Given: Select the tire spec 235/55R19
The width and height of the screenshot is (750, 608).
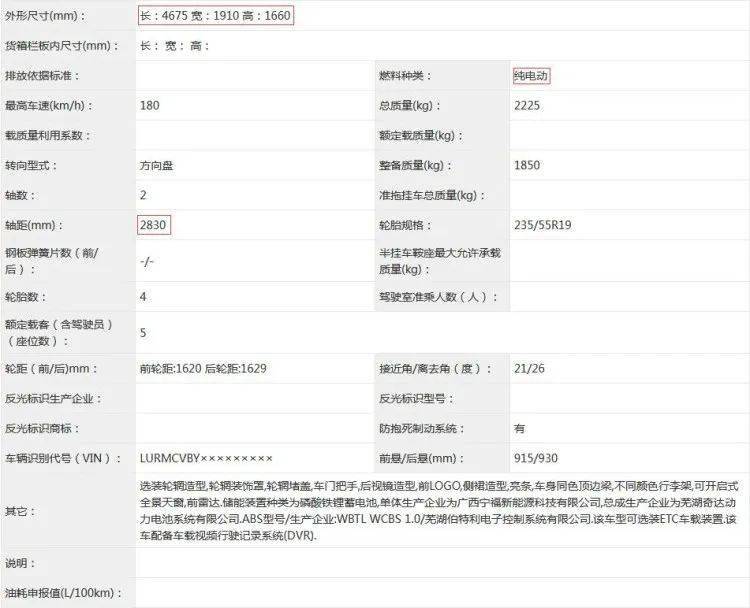Looking at the screenshot, I should click(x=543, y=225).
